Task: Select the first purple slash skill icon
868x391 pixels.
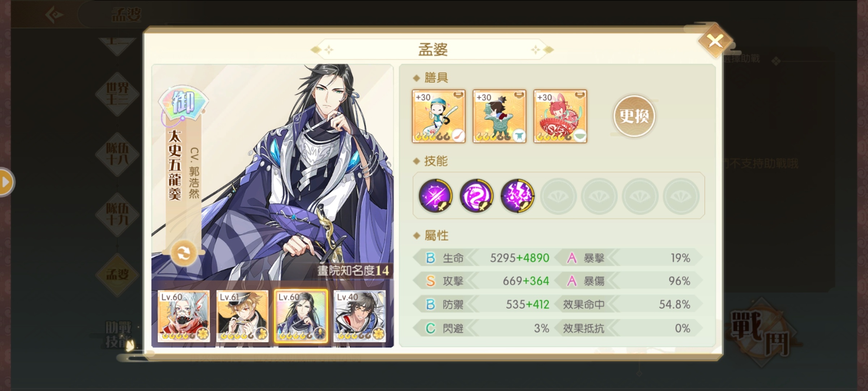Action: tap(435, 196)
